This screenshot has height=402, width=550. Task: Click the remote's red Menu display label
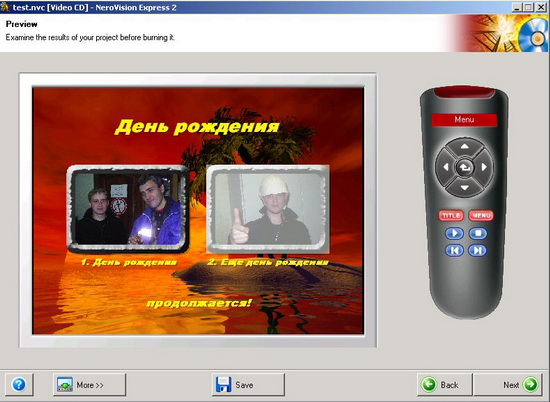pyautogui.click(x=464, y=120)
